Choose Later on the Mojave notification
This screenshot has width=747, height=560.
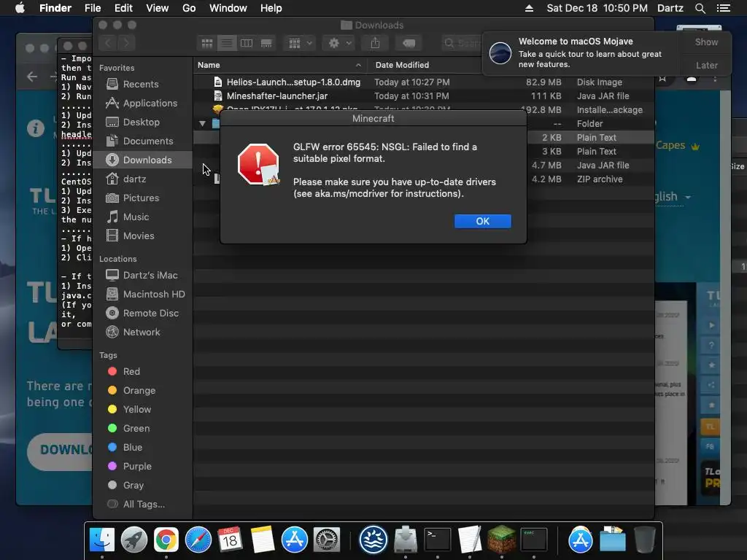(706, 65)
